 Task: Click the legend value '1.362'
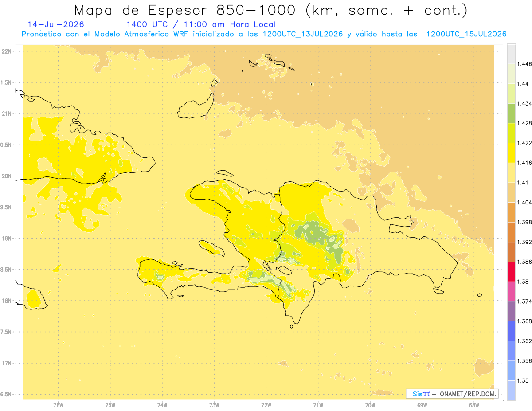point(524,341)
